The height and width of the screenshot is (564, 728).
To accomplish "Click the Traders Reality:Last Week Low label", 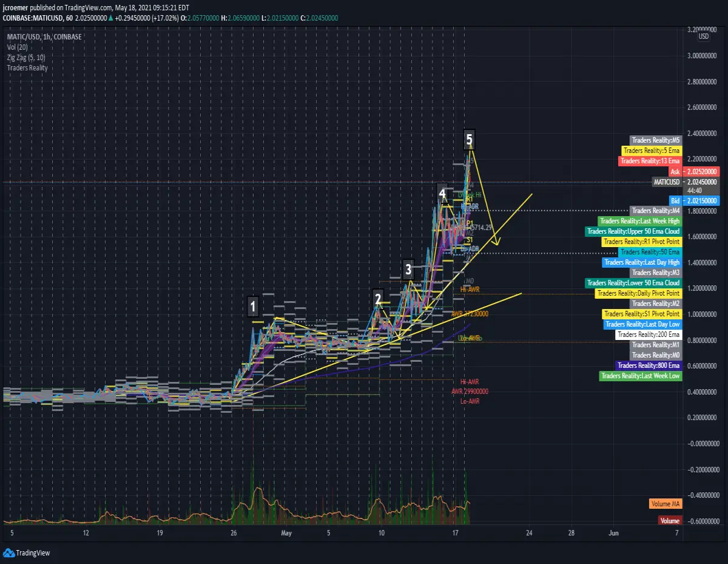I will 641,376.
